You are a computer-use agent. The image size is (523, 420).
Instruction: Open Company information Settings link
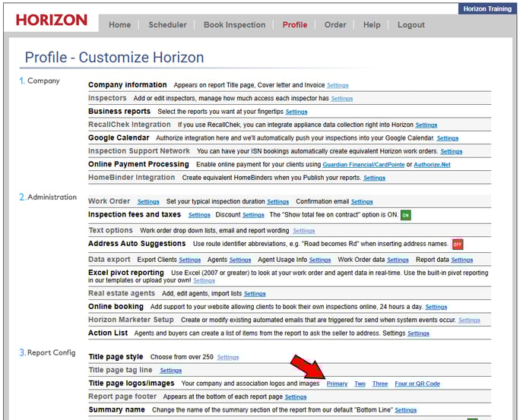coord(338,86)
